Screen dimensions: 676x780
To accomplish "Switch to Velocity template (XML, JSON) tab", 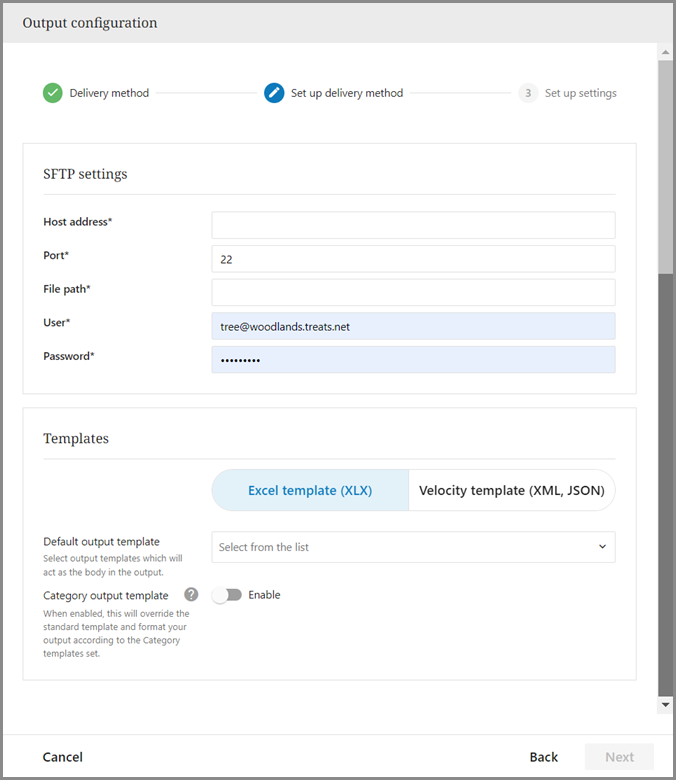I will click(x=511, y=491).
